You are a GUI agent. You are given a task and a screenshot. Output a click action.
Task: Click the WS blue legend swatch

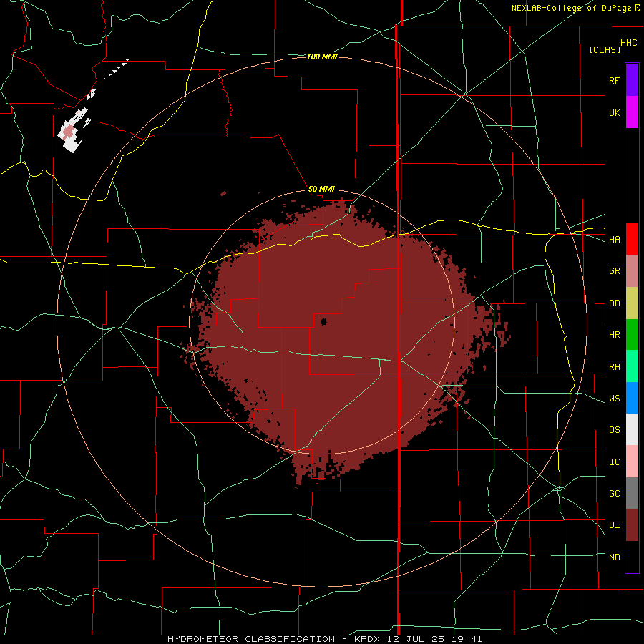[632, 398]
